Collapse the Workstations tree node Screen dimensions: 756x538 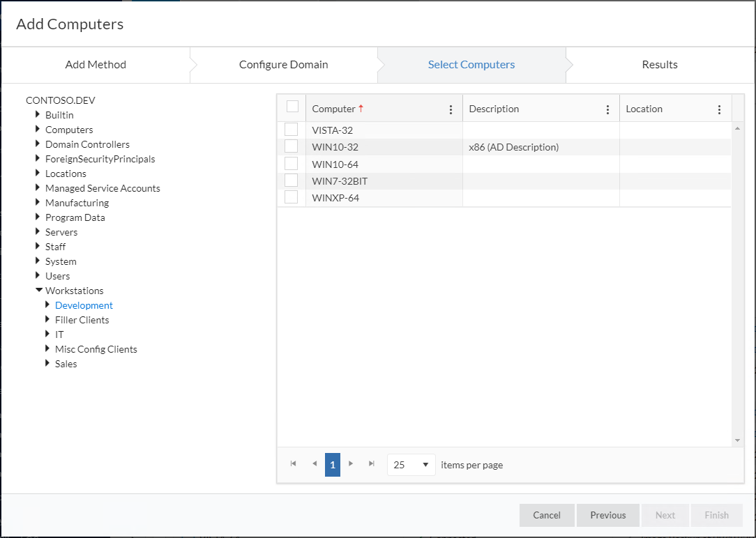pos(39,291)
